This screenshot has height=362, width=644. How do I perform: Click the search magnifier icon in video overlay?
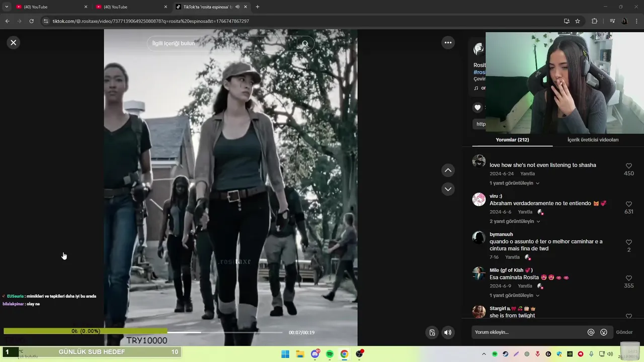[305, 44]
